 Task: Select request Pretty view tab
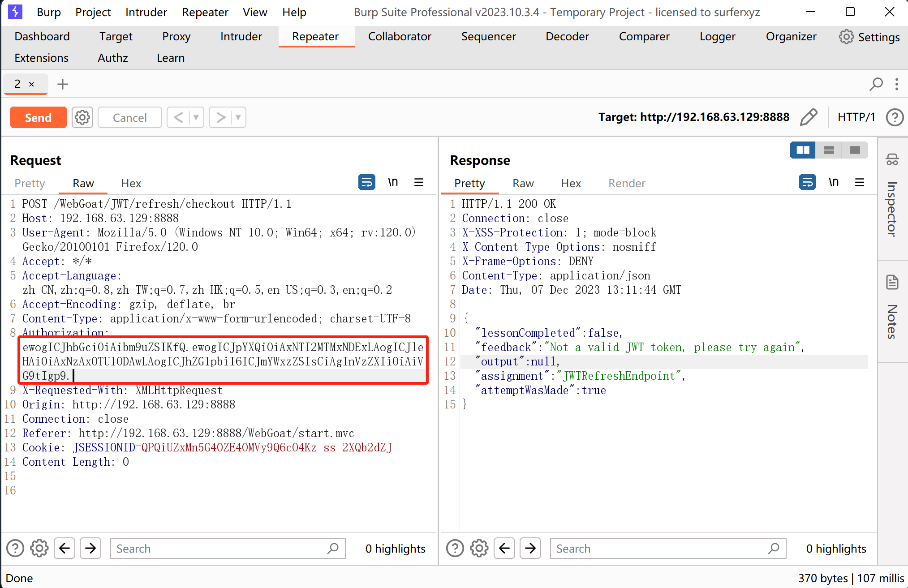[30, 183]
